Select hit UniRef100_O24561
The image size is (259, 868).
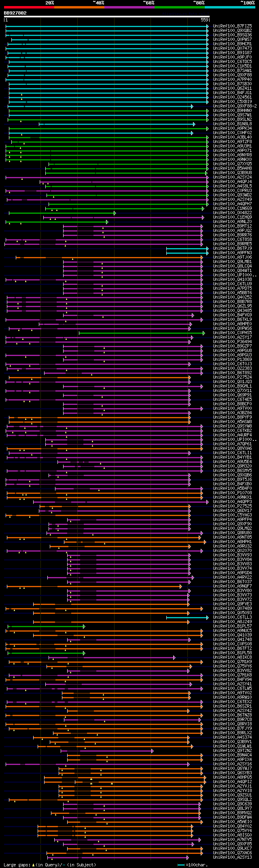click(x=232, y=97)
